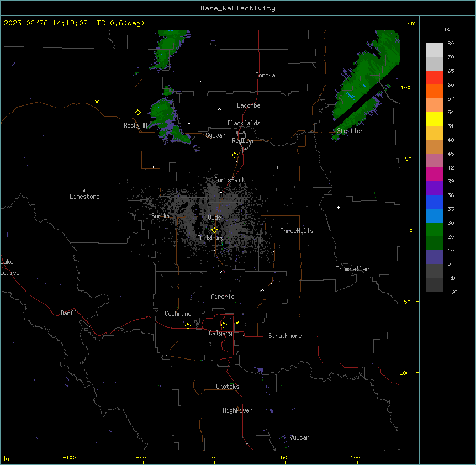Select the Drumheller label
The image size is (476, 465).
(x=352, y=269)
